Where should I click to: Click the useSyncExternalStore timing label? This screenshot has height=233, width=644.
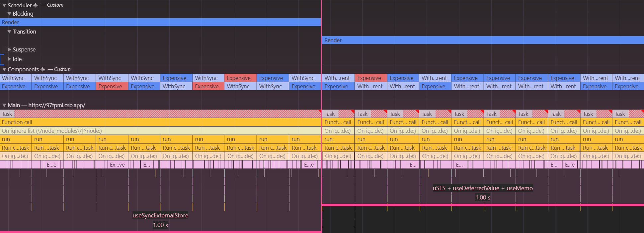[x=160, y=215]
